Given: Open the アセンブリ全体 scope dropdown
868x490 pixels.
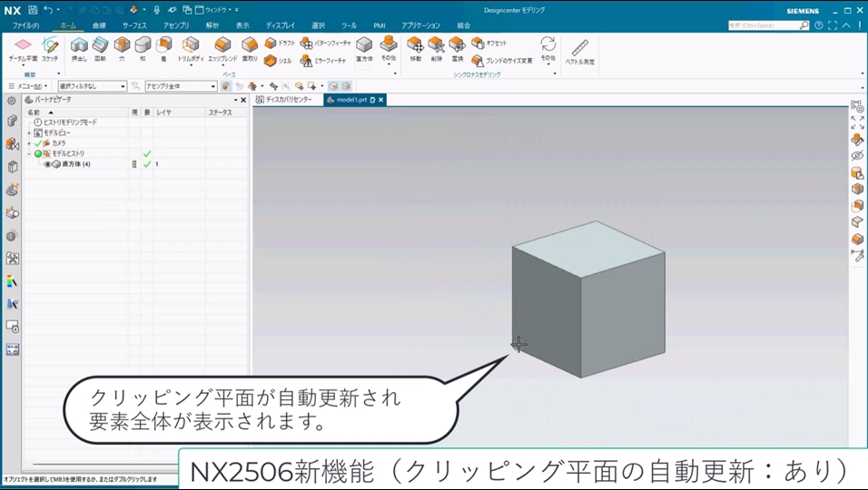Looking at the screenshot, I should 180,86.
